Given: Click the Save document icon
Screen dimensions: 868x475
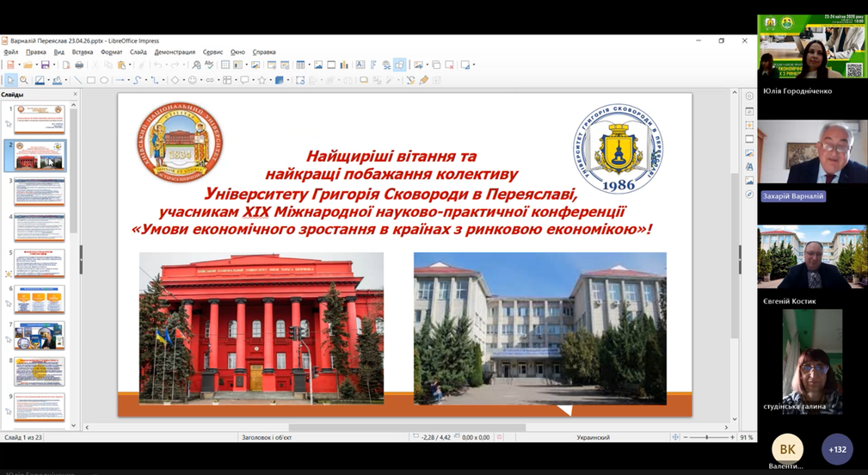Looking at the screenshot, I should pyautogui.click(x=45, y=65).
